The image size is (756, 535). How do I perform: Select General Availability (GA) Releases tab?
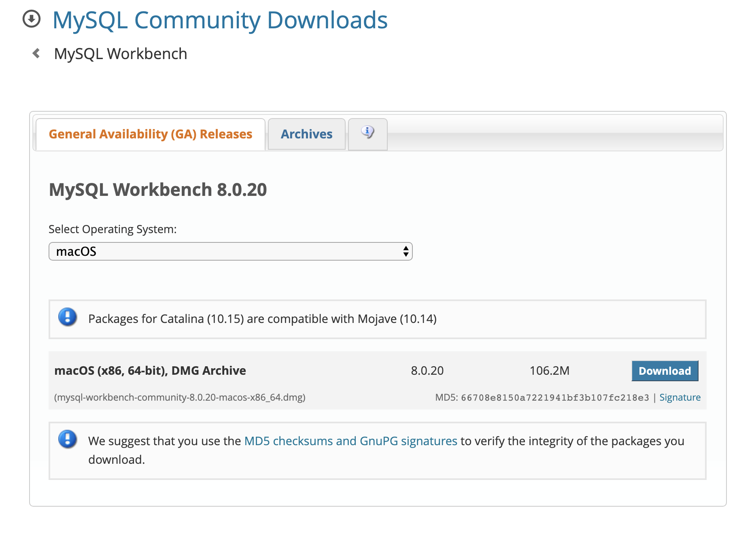click(x=151, y=134)
